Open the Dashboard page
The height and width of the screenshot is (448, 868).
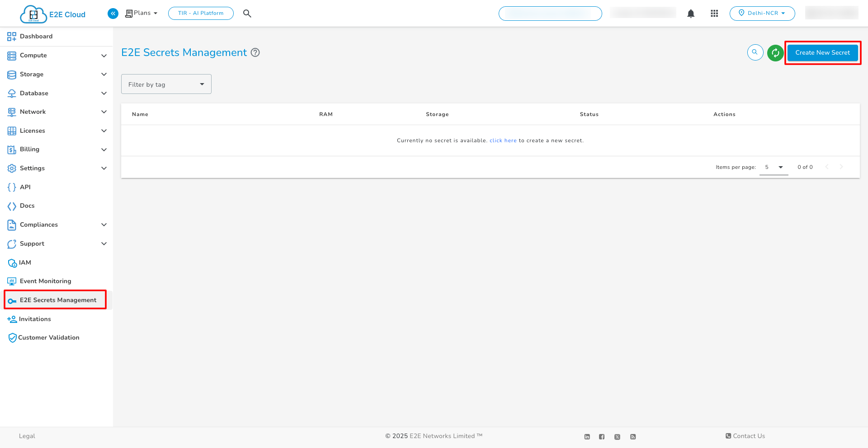tap(36, 37)
